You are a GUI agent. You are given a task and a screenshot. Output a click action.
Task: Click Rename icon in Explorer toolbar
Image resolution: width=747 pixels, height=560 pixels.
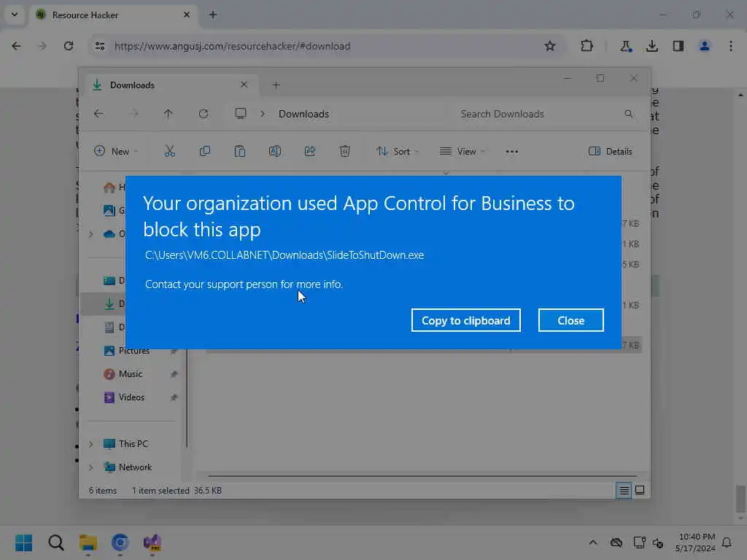point(275,152)
